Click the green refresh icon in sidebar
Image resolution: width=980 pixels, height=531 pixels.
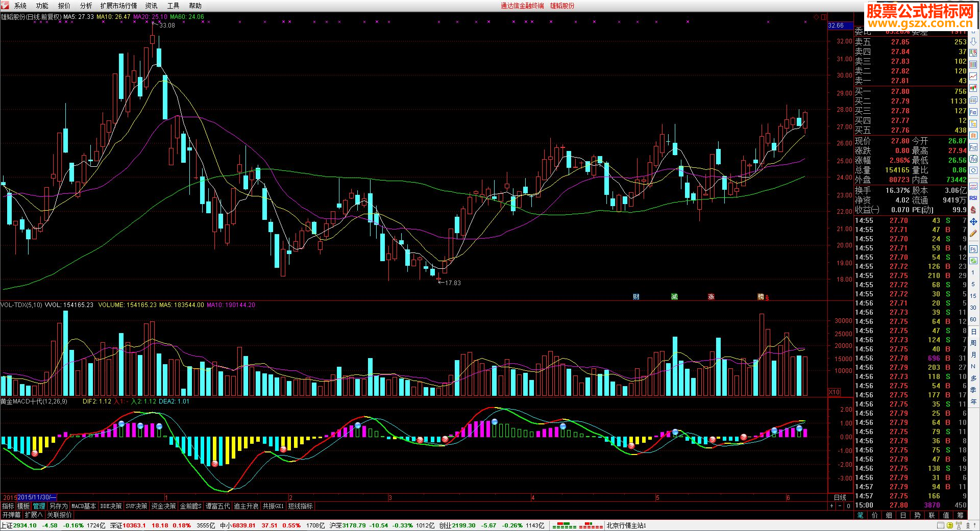click(x=973, y=261)
